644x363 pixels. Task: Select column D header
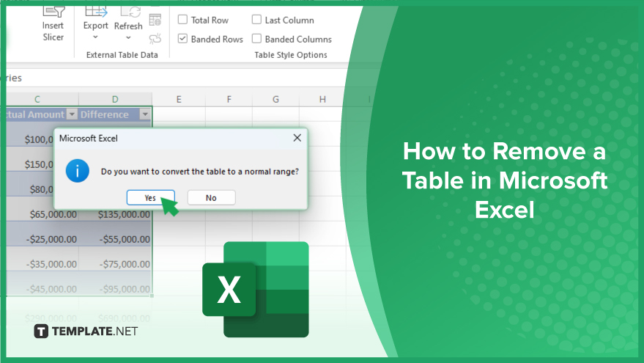click(x=116, y=99)
